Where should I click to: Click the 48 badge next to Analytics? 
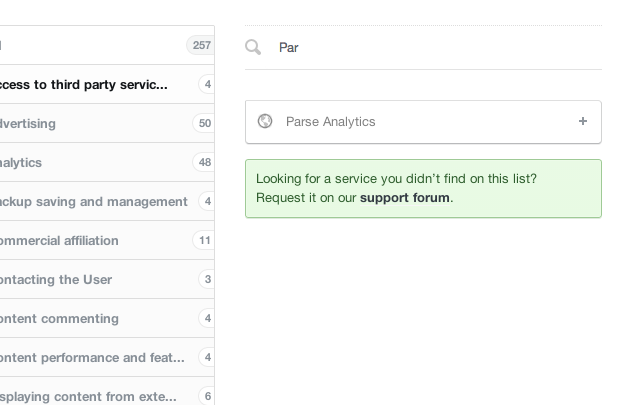204,162
